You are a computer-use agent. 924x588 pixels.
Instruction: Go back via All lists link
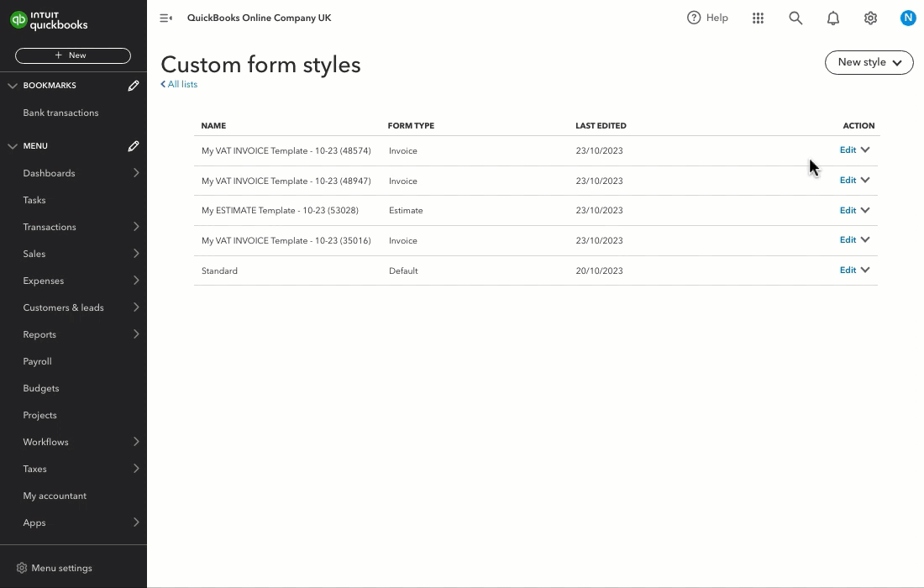tap(179, 84)
